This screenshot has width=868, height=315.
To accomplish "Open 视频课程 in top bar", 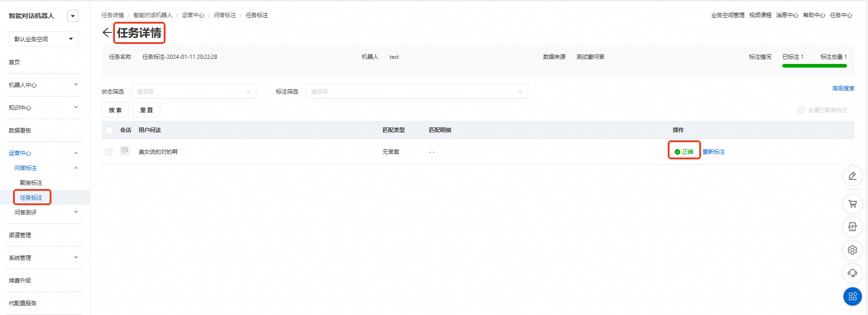I will [760, 15].
